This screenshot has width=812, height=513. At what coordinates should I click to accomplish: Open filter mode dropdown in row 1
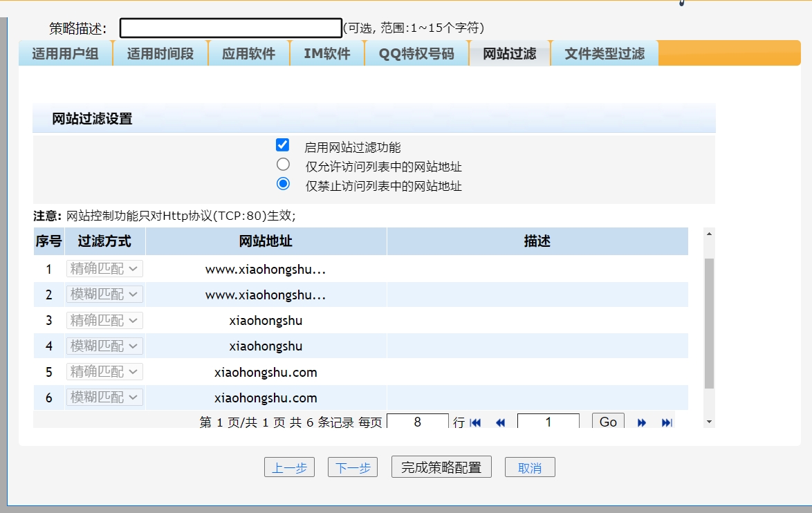click(104, 269)
